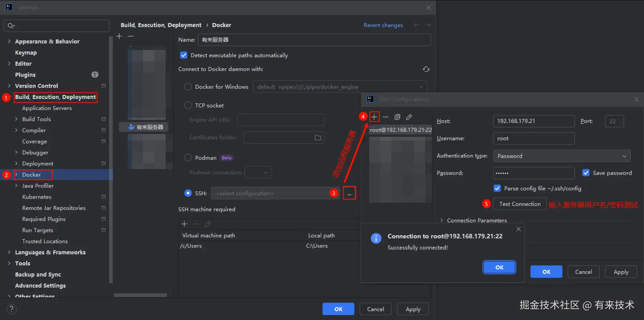644x320 pixels.
Task: Open the Podman connection dropdown
Action: pyautogui.click(x=258, y=173)
